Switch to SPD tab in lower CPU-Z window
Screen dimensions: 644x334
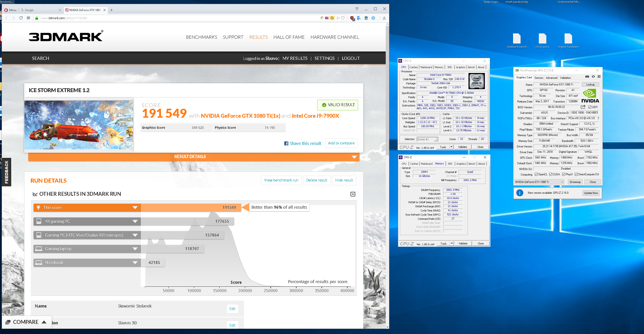click(450, 164)
